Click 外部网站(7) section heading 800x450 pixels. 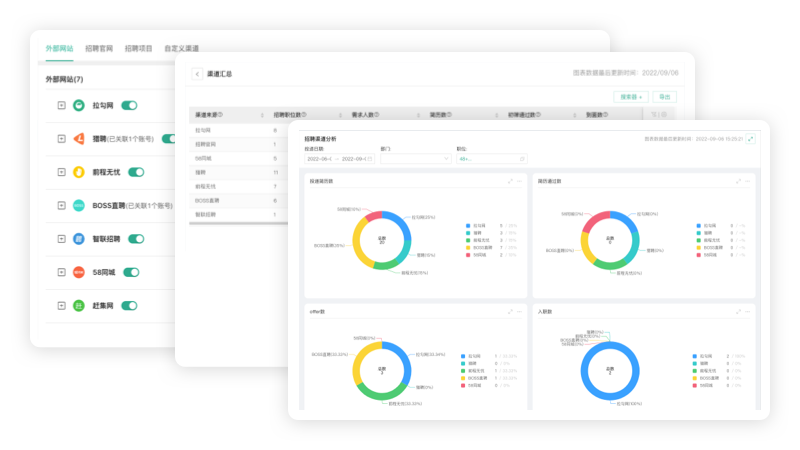[64, 79]
